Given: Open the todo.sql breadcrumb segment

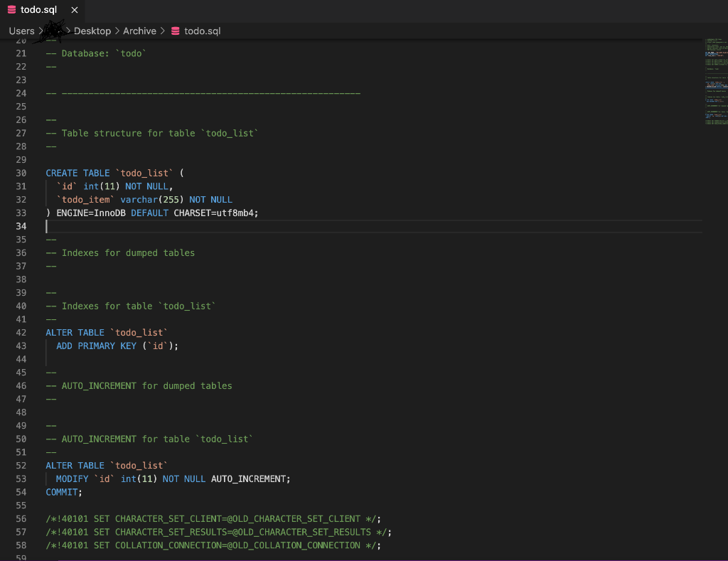Looking at the screenshot, I should click(203, 31).
